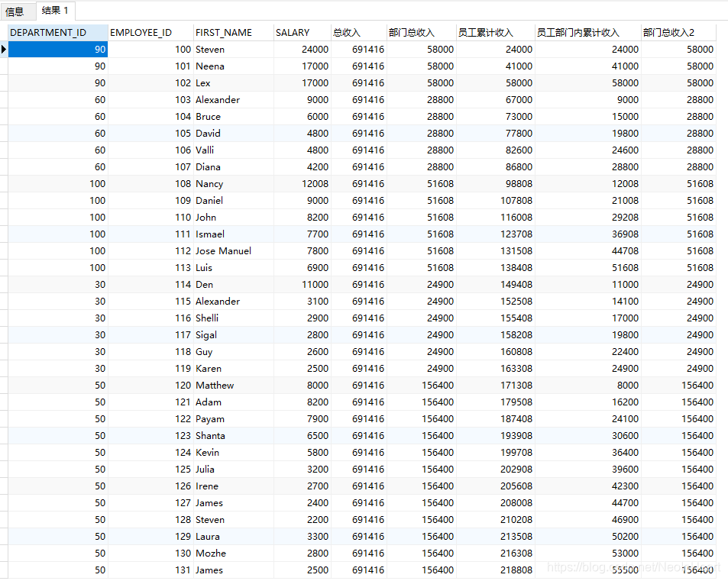Select the name cell Daniel
728x581 pixels.
pyautogui.click(x=234, y=200)
